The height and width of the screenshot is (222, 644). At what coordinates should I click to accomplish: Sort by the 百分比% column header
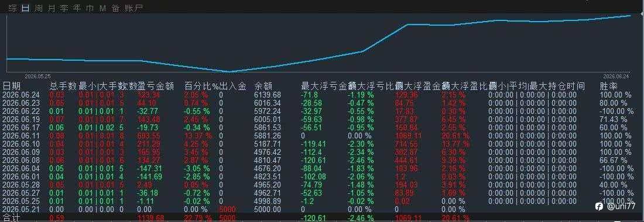(201, 86)
